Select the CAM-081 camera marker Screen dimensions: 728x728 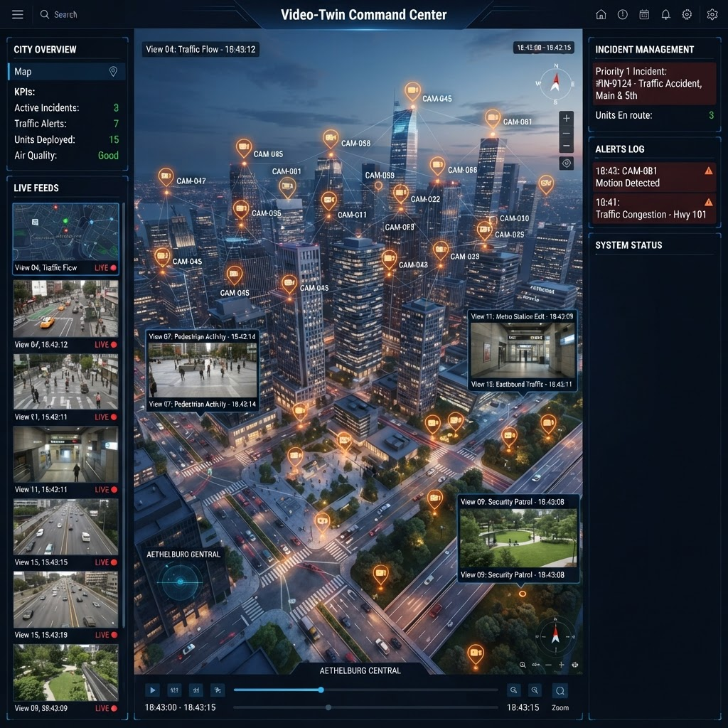tap(493, 118)
